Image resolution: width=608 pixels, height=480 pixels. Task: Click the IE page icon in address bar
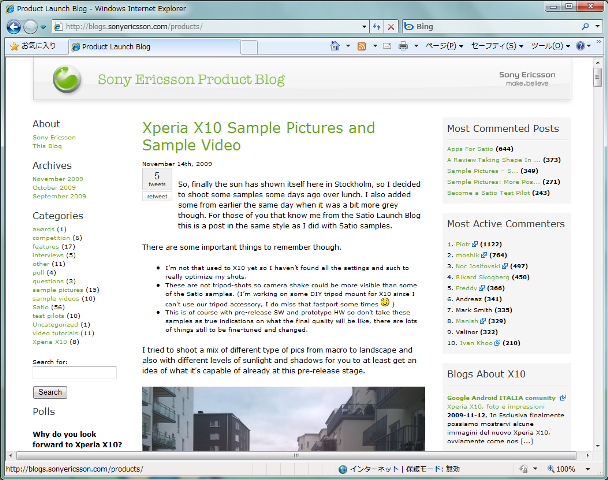[58, 27]
